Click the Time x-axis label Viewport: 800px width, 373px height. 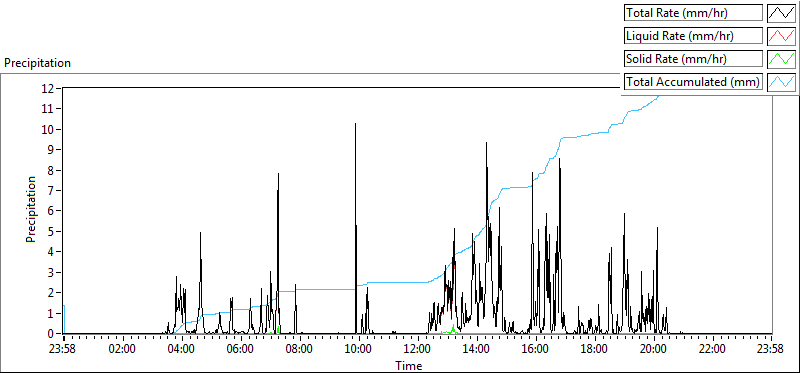408,365
